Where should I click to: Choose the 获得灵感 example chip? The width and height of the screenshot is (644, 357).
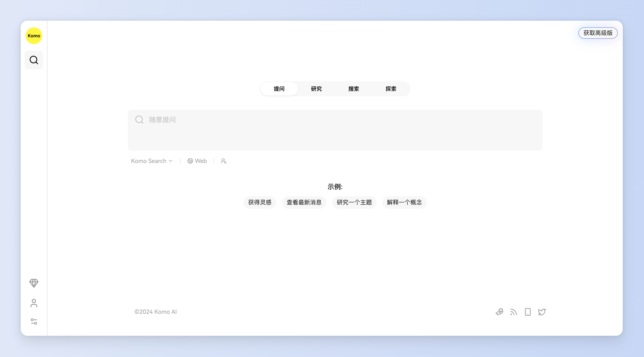coord(259,202)
